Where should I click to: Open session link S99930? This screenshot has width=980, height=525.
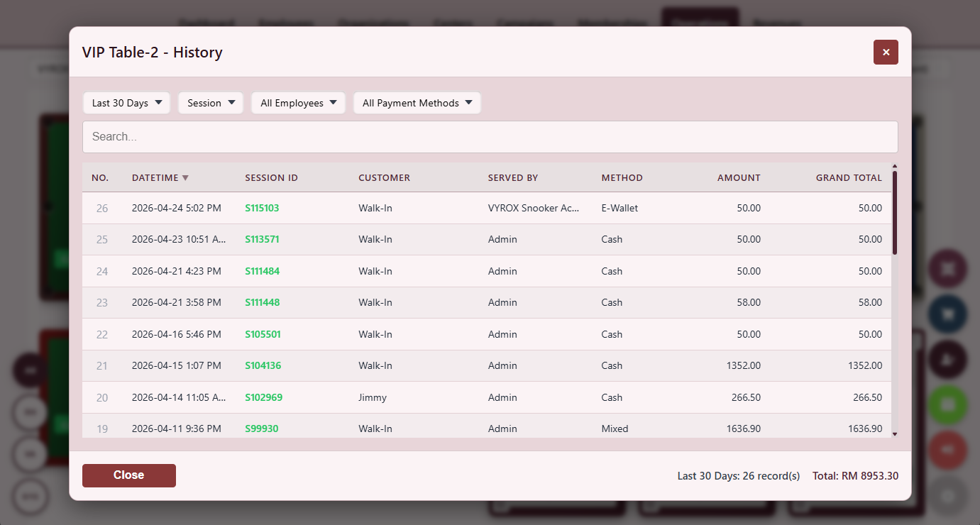click(261, 429)
